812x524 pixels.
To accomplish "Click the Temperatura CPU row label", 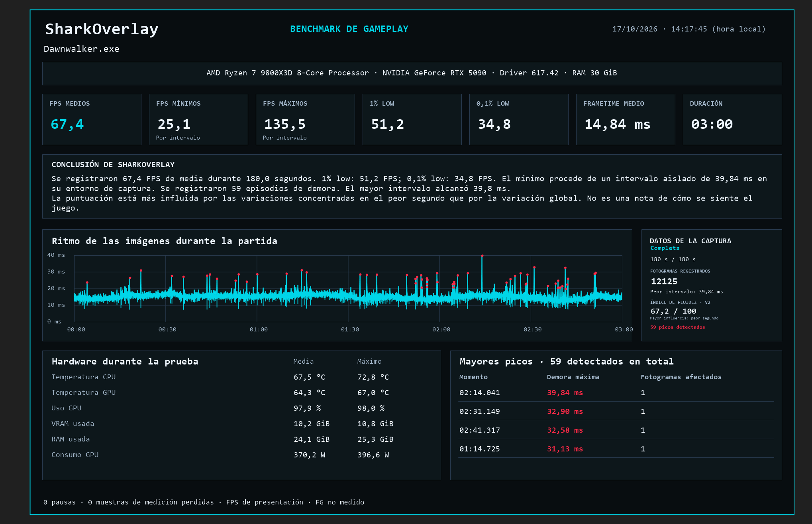I will click(x=84, y=377).
